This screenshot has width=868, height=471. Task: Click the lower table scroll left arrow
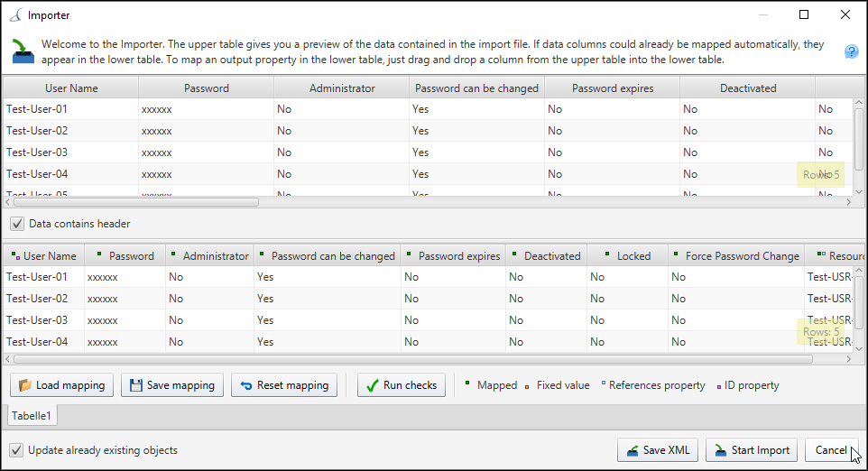[8, 359]
